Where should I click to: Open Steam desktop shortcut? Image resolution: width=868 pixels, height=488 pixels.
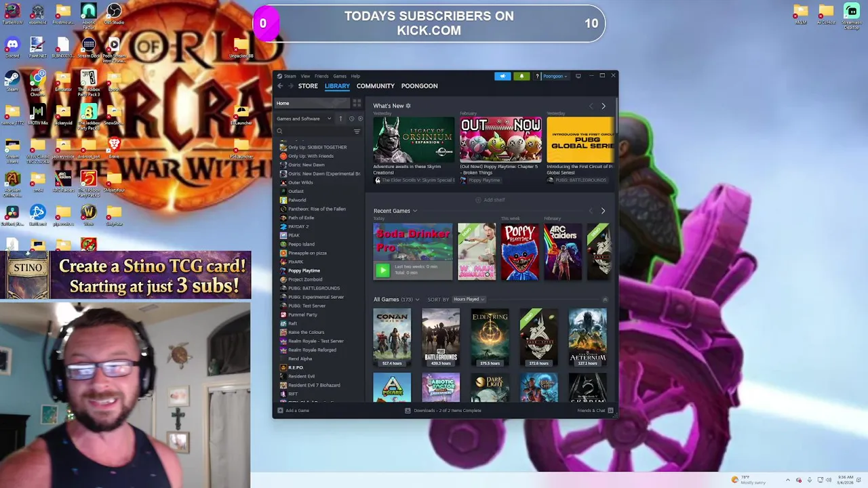12,81
